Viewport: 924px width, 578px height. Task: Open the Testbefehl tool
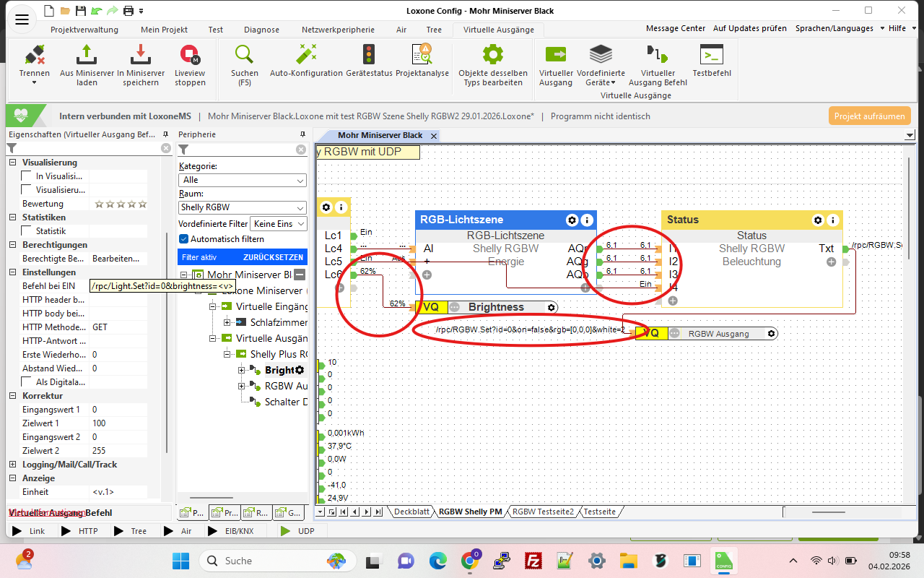[712, 60]
